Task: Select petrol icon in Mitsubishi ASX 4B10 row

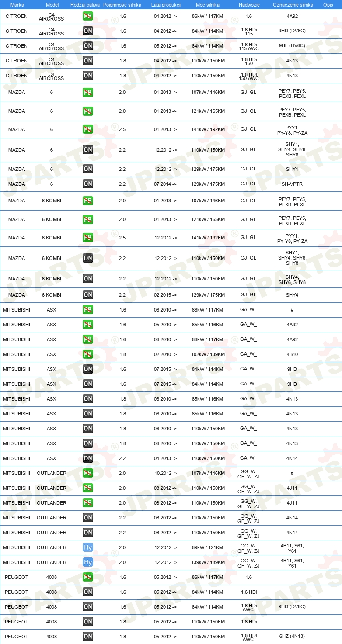Action: [88, 354]
